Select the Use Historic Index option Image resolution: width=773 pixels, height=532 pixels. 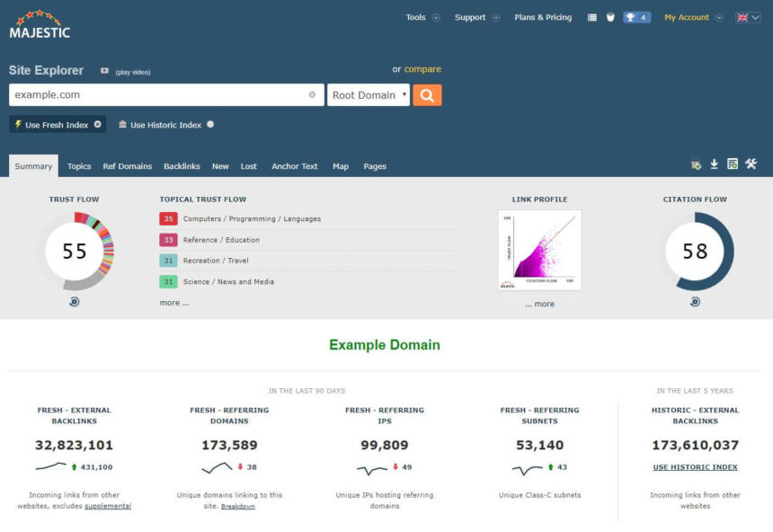point(165,125)
